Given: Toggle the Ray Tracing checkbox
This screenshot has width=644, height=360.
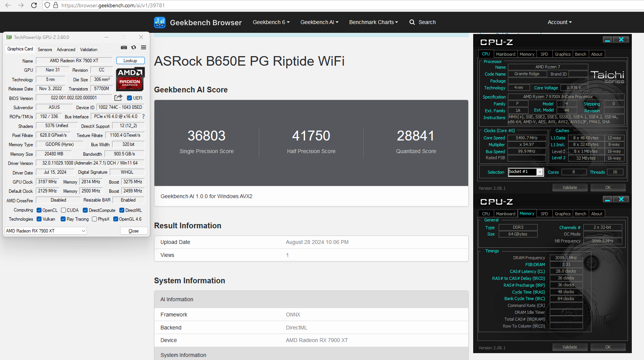Looking at the screenshot, I should (63, 219).
